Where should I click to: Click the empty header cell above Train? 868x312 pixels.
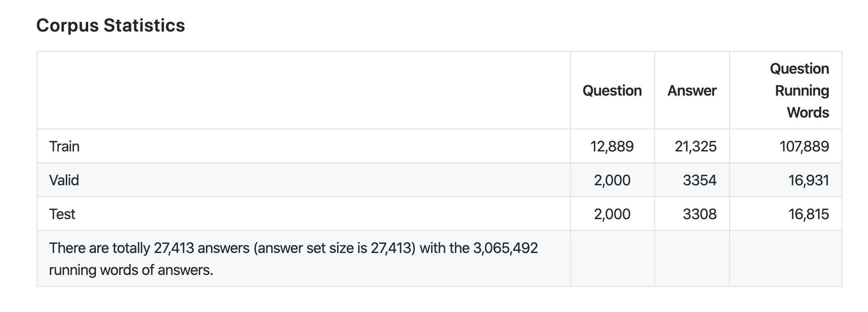pyautogui.click(x=304, y=90)
